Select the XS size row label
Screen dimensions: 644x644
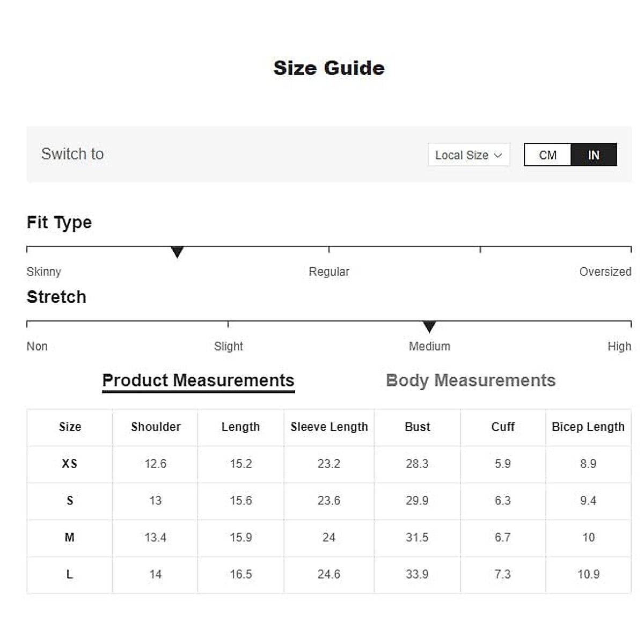(x=70, y=464)
